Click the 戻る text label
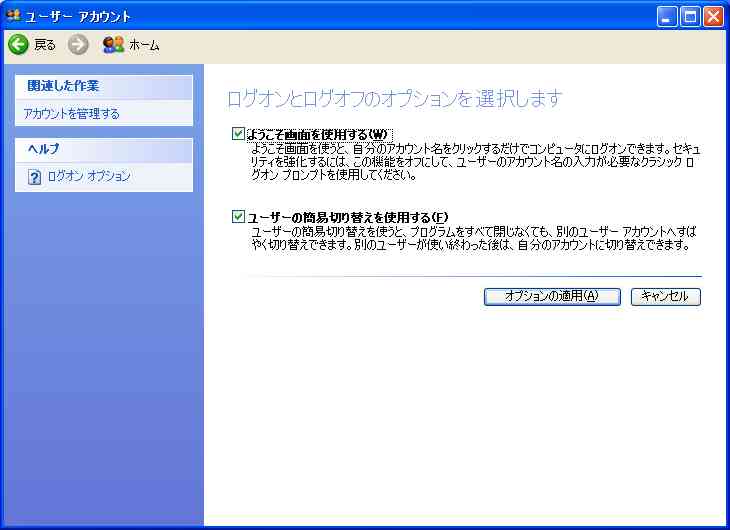The width and height of the screenshot is (730, 530). [x=45, y=45]
